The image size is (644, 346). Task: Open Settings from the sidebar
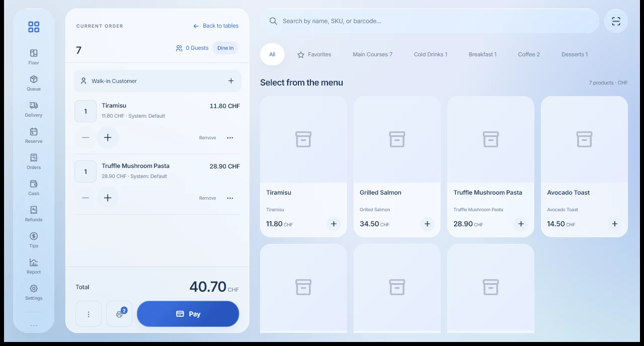[x=34, y=292]
